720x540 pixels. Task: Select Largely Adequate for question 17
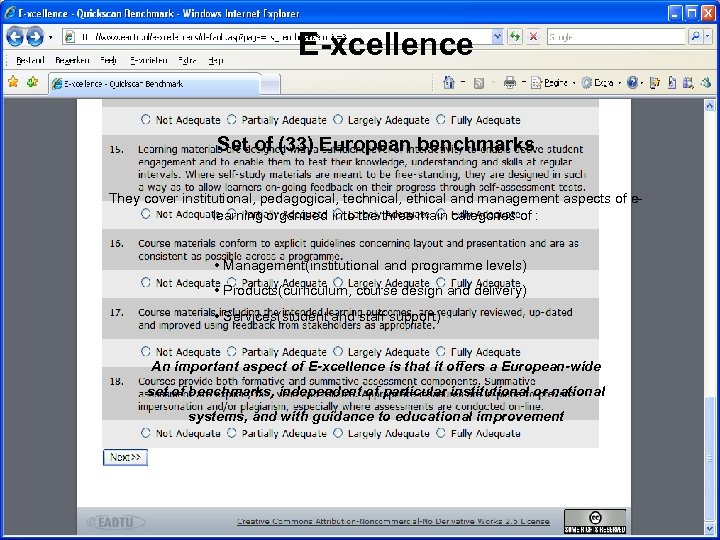pyautogui.click(x=338, y=351)
